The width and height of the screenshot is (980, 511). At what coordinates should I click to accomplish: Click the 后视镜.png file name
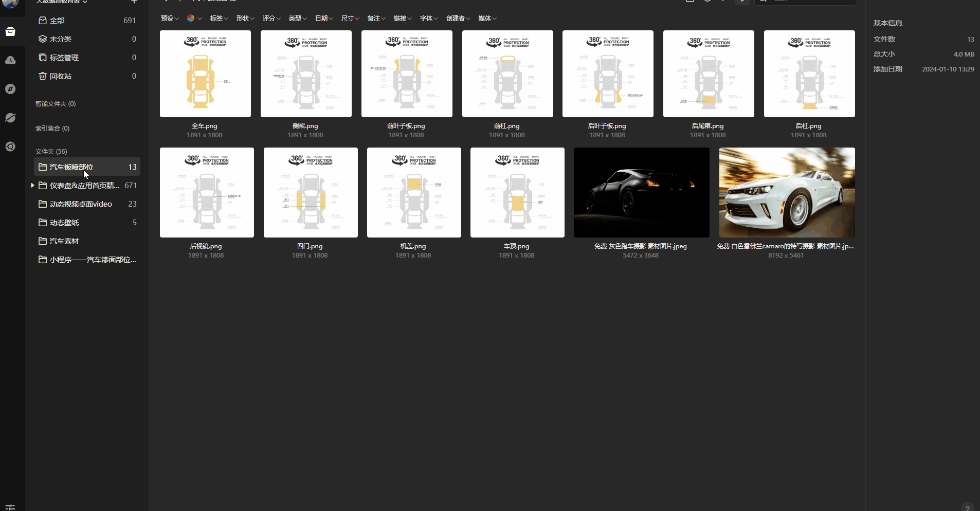tap(206, 246)
